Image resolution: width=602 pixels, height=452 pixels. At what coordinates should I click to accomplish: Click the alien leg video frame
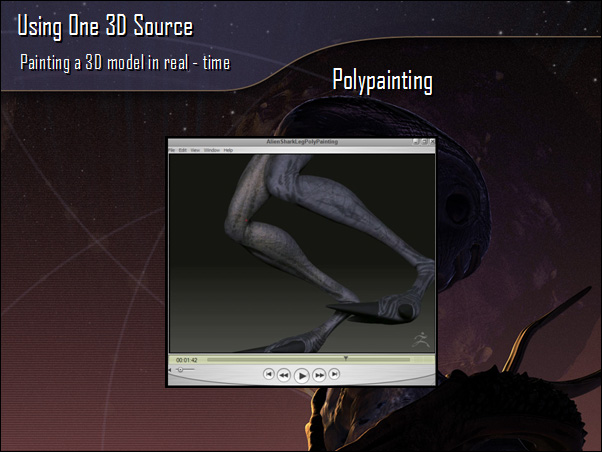302,253
